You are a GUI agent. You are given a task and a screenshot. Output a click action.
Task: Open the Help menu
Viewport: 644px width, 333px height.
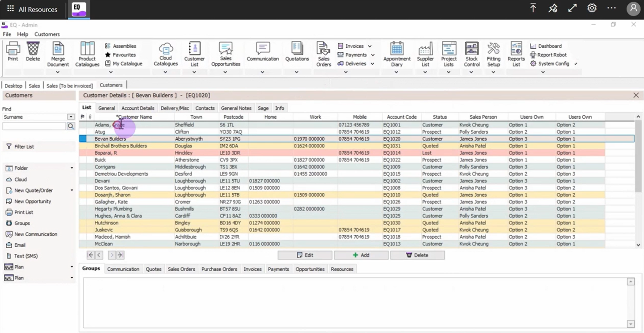point(22,34)
